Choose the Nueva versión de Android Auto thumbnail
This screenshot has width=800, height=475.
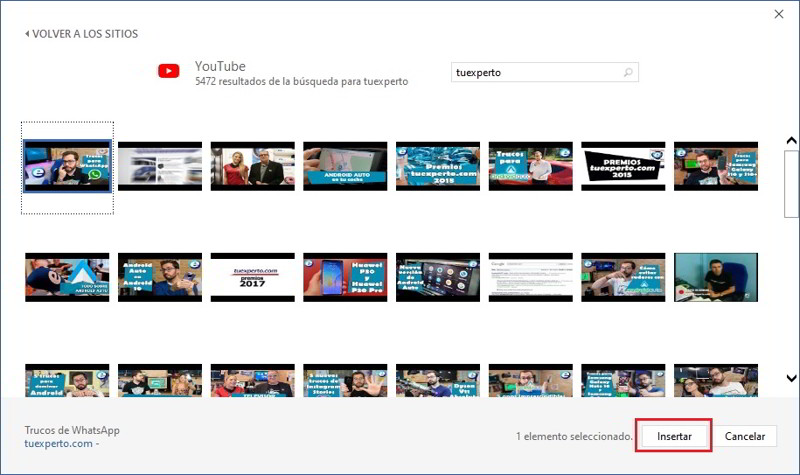[x=438, y=277]
